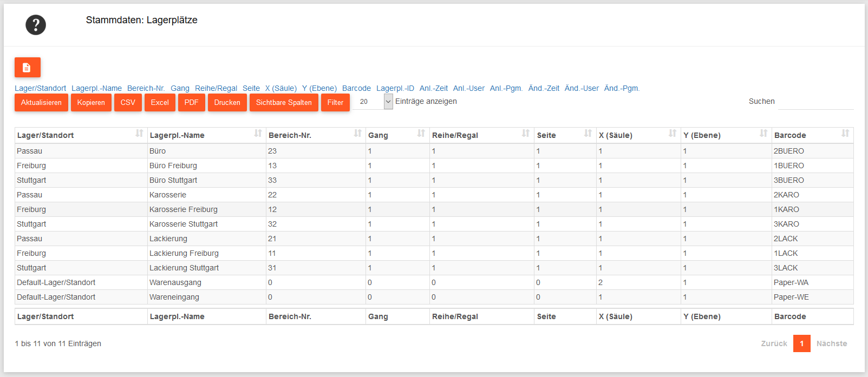868x377 pixels.
Task: Sort by Reihe/Regal using header arrows
Action: click(x=525, y=134)
